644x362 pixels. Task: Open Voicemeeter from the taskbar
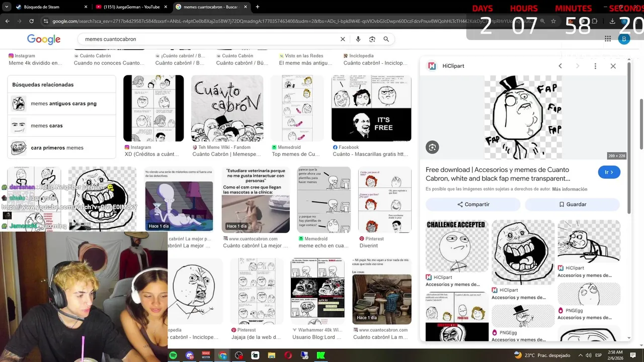(x=206, y=355)
